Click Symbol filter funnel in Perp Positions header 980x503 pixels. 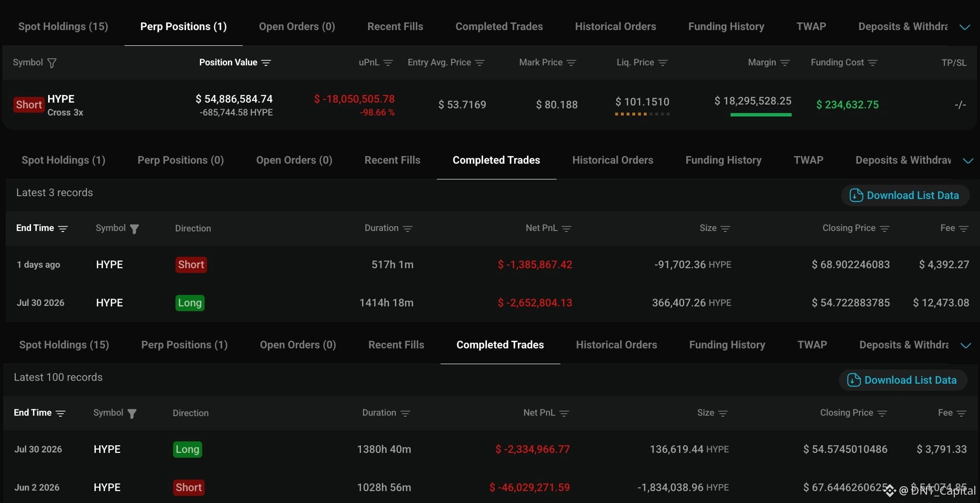pyautogui.click(x=52, y=63)
